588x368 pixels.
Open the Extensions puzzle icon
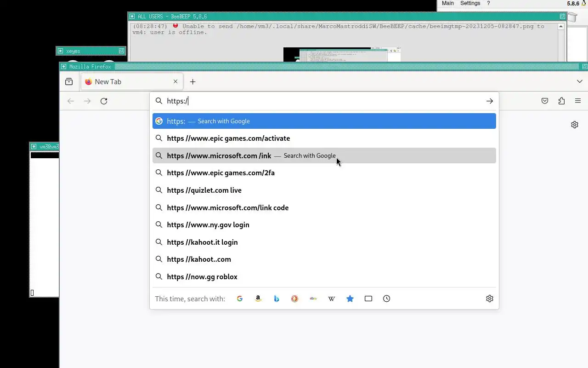(561, 101)
